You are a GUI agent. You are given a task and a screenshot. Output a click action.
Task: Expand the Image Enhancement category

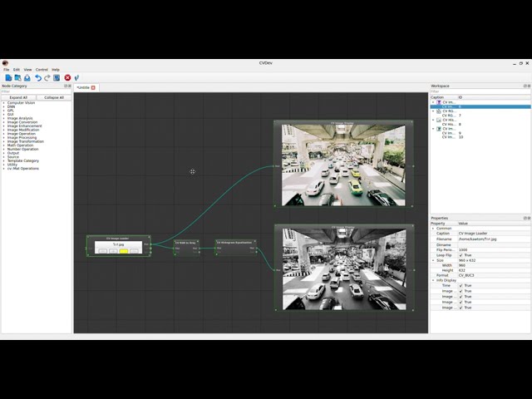(4, 126)
